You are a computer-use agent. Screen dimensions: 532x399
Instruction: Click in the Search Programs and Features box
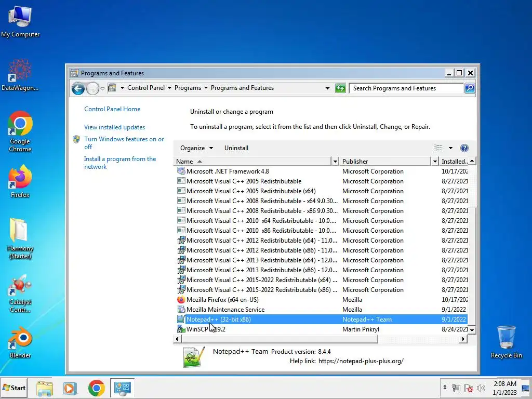point(406,88)
